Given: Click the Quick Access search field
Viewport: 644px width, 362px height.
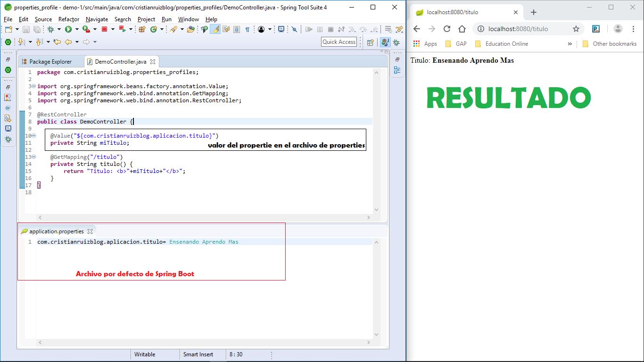Looking at the screenshot, I should coord(339,42).
